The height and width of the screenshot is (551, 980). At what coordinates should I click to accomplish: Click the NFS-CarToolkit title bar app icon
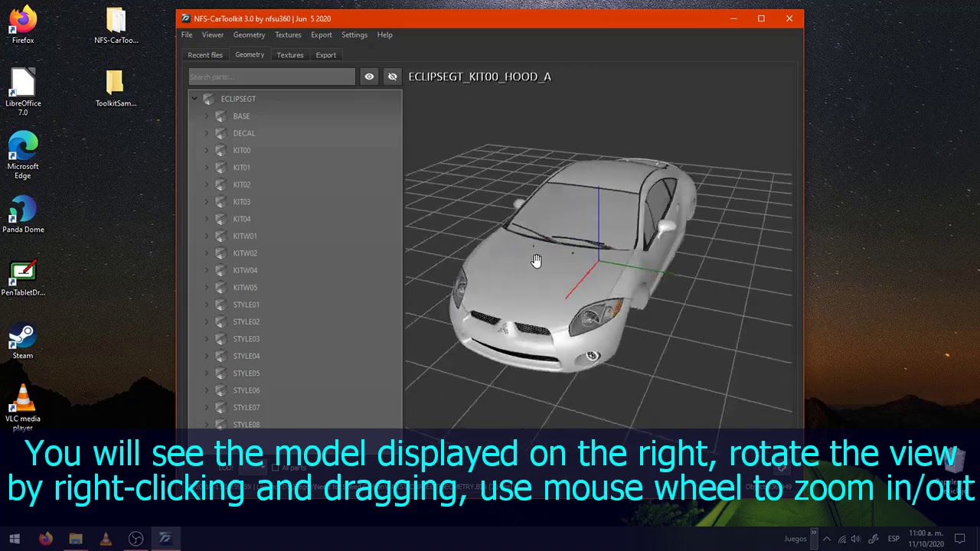[185, 18]
